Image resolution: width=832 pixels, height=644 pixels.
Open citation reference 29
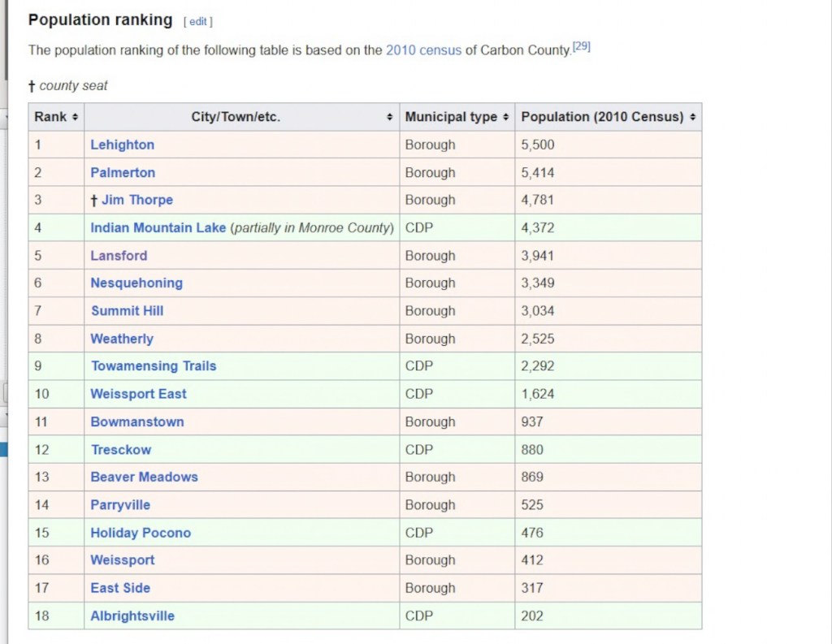click(x=581, y=47)
